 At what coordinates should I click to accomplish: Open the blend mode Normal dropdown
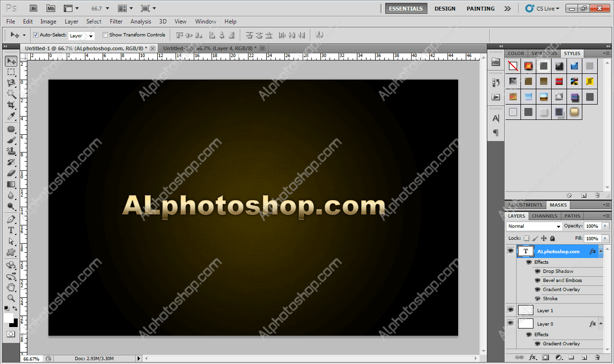534,226
